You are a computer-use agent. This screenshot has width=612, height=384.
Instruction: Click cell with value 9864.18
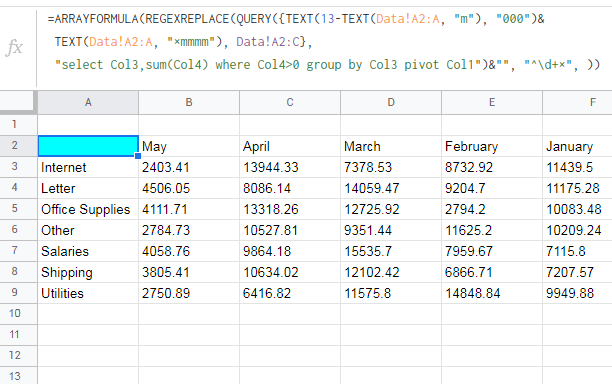point(290,251)
